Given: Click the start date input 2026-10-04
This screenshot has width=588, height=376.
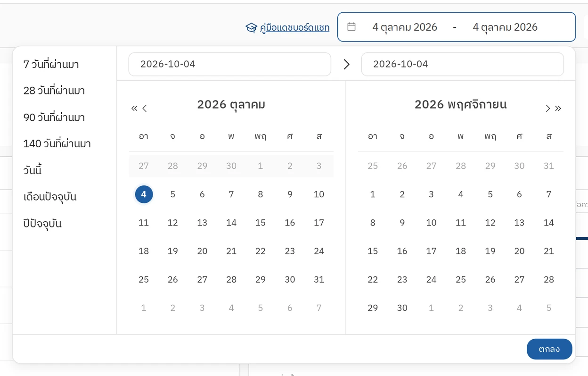Looking at the screenshot, I should click(230, 64).
